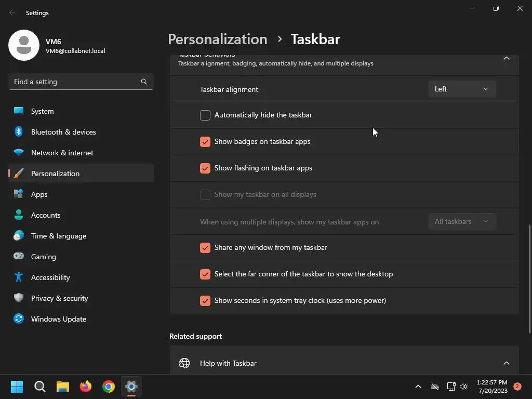Viewport: 532px width, 399px height.
Task: Click the vertical scrollbar thumb
Action: tap(529, 279)
